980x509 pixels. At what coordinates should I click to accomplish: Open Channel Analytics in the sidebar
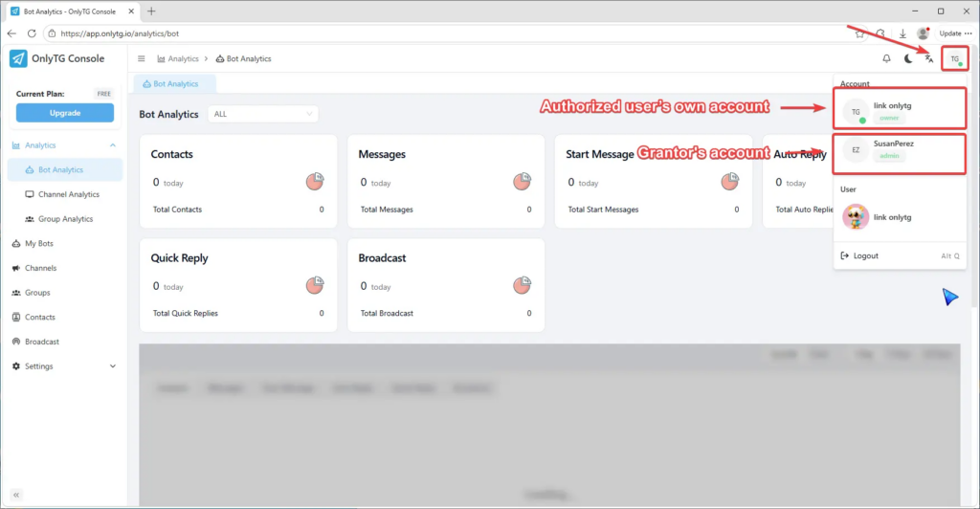point(68,194)
